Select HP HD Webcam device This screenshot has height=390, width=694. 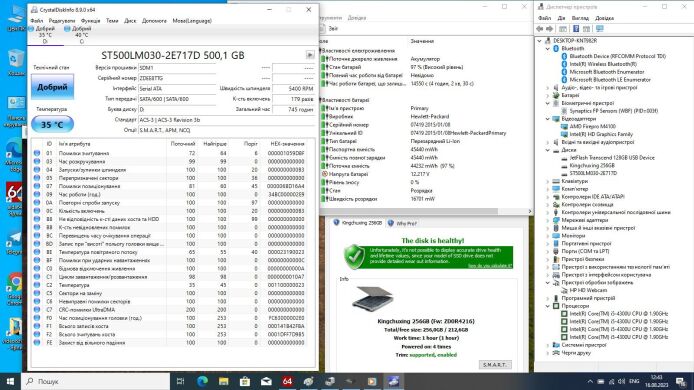[588, 290]
